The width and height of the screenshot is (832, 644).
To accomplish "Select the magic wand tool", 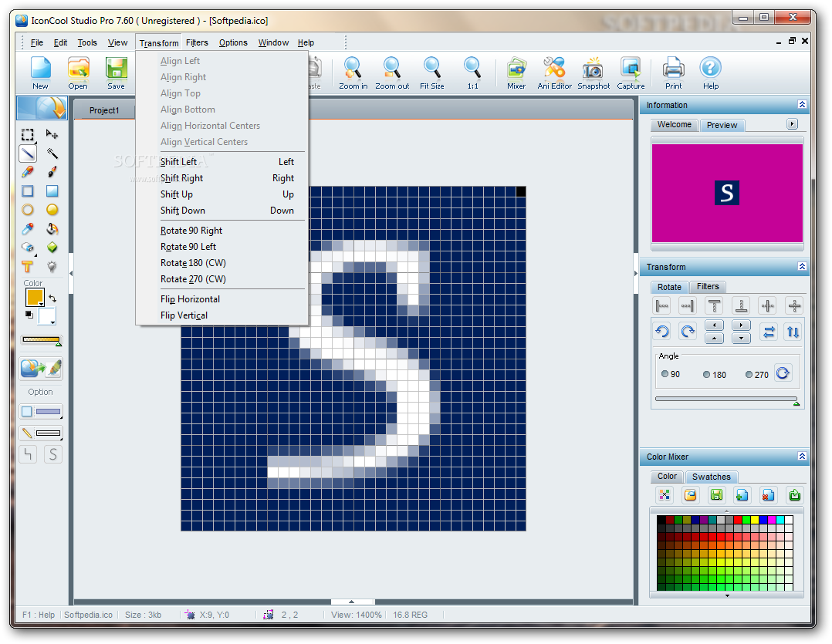I will (52, 153).
